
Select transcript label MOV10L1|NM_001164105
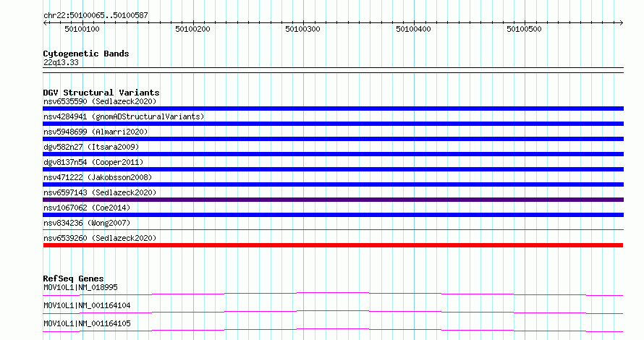point(87,323)
